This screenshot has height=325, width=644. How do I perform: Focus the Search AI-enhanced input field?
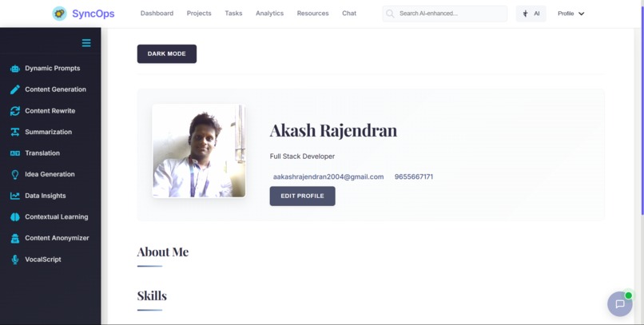[445, 14]
